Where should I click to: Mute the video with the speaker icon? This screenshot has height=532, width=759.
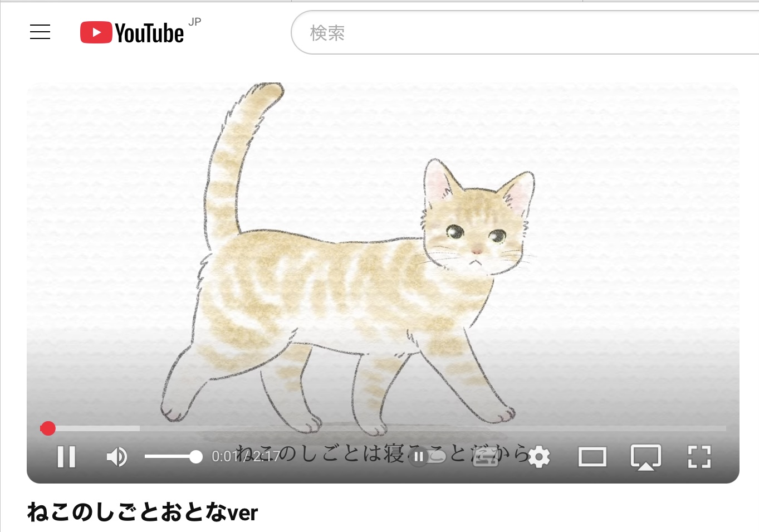pyautogui.click(x=117, y=457)
